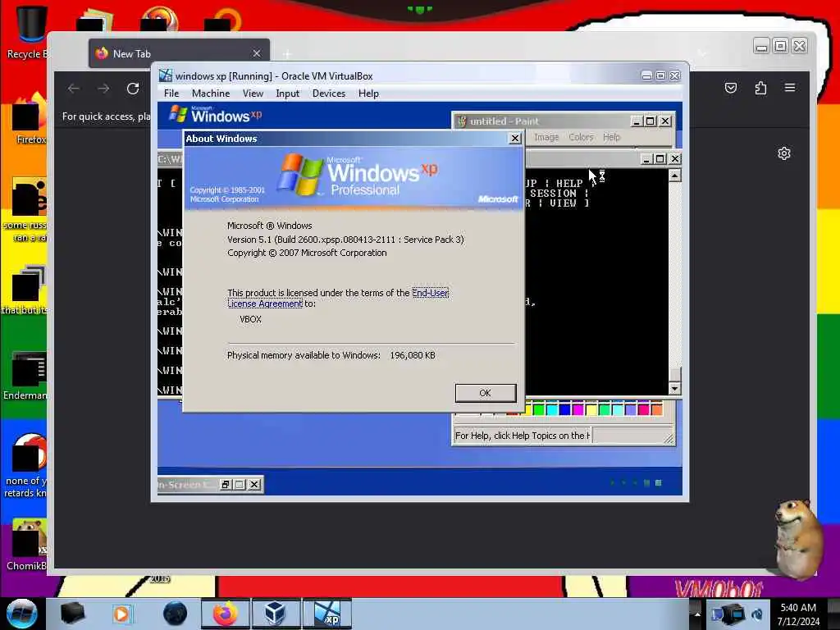The image size is (840, 630).
Task: Open the media player taskbar icon
Action: (x=121, y=614)
